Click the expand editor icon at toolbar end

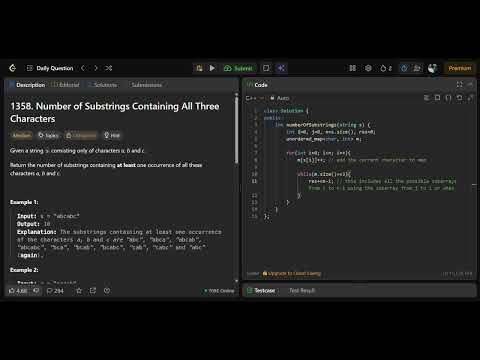(470, 98)
